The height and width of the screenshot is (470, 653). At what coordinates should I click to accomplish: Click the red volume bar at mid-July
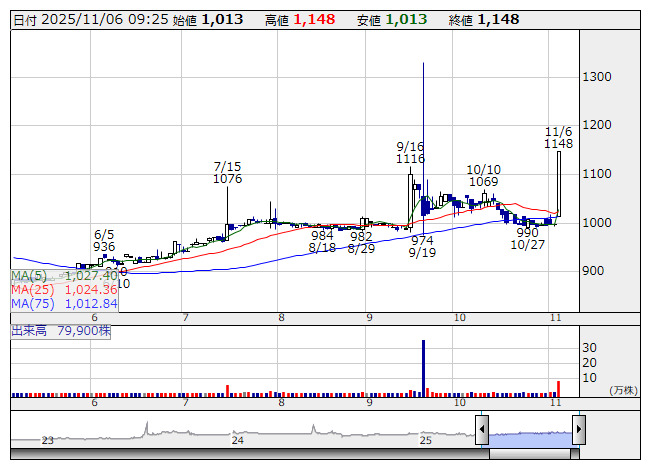[228, 390]
